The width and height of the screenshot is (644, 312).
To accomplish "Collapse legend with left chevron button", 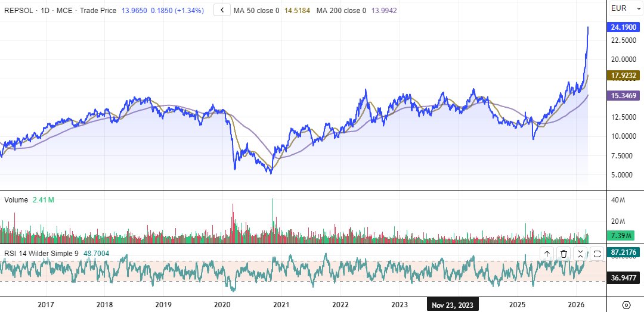I will tap(222, 11).
